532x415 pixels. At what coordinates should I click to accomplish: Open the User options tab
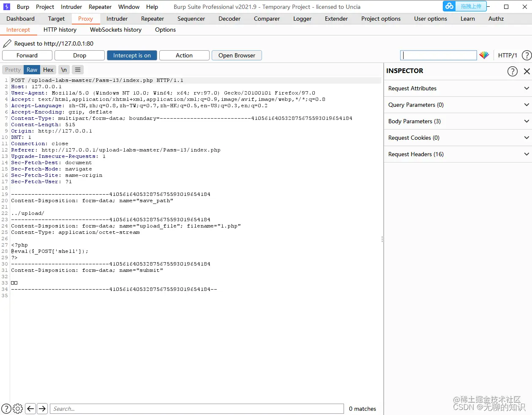pos(431,19)
